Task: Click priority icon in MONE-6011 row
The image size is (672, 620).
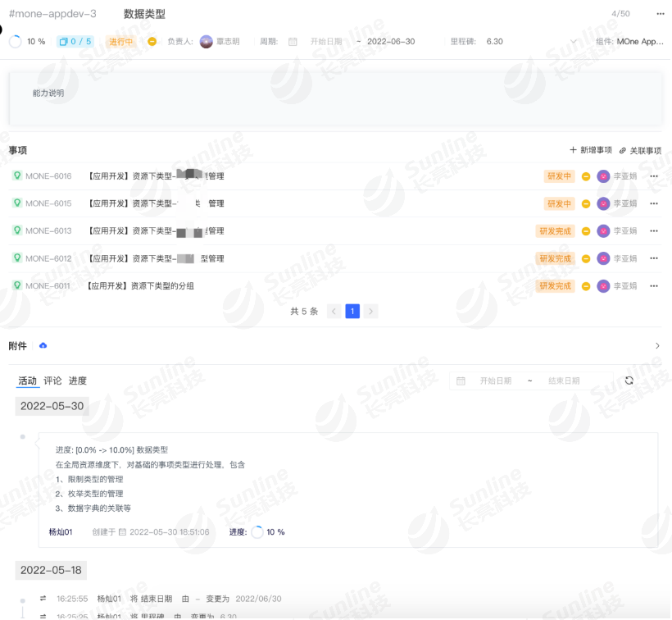Action: [x=586, y=286]
